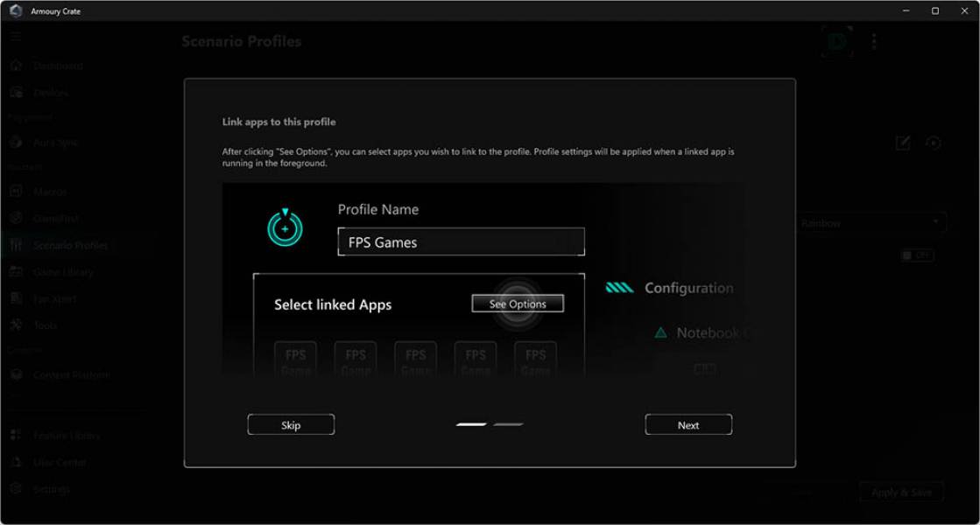Maximize the Armoury Crate window
The width and height of the screenshot is (980, 525).
pos(935,10)
